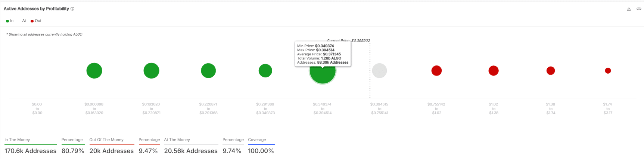This screenshot has height=159, width=644.
Task: Copy chart link icon
Action: tap(639, 9)
